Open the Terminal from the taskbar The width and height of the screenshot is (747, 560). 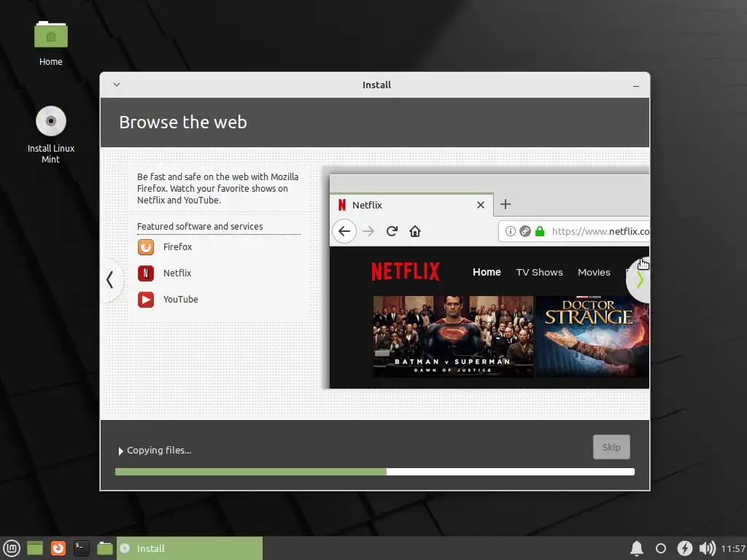click(82, 548)
